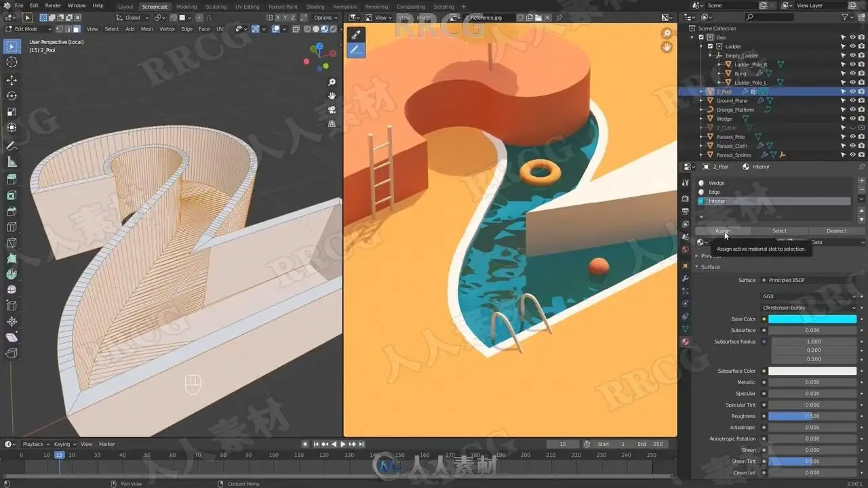The height and width of the screenshot is (488, 868).
Task: Click the zoom magnifier icon in the 3D viewport
Action: click(332, 82)
